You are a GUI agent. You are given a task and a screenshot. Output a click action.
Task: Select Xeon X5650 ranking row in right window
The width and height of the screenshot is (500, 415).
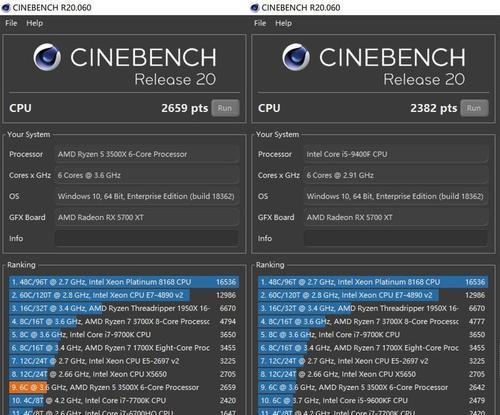point(373,374)
